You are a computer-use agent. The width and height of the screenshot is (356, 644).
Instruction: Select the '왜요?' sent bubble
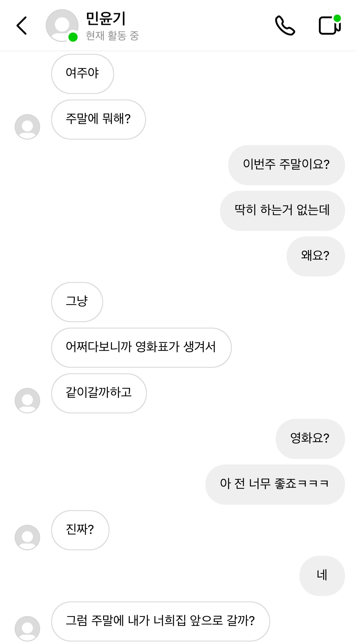click(x=316, y=256)
